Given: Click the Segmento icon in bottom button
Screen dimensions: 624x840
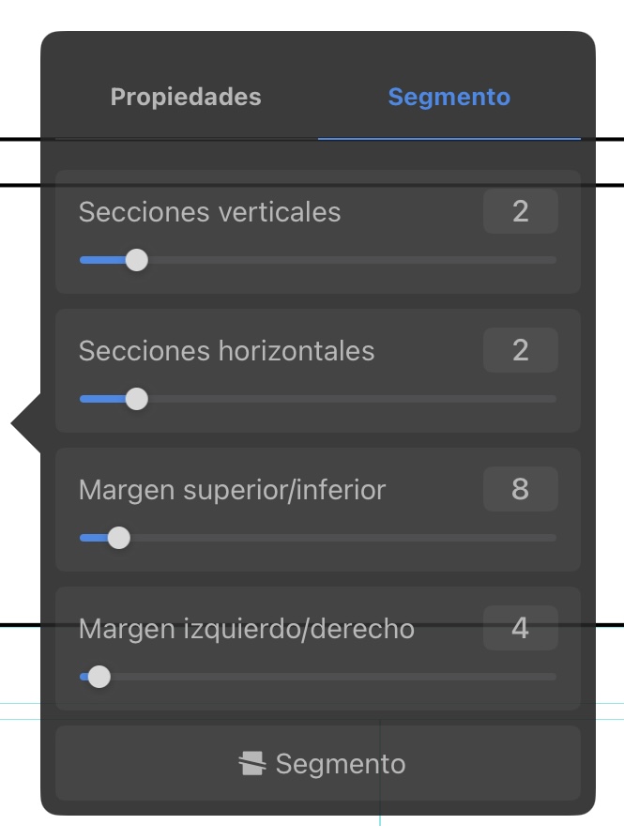Looking at the screenshot, I should tap(252, 763).
